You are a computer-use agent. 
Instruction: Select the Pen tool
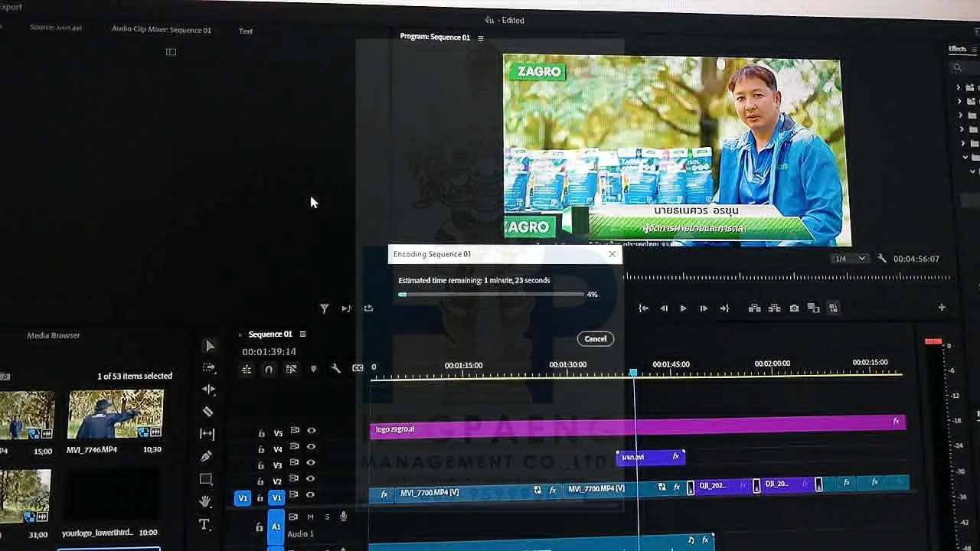pyautogui.click(x=206, y=456)
